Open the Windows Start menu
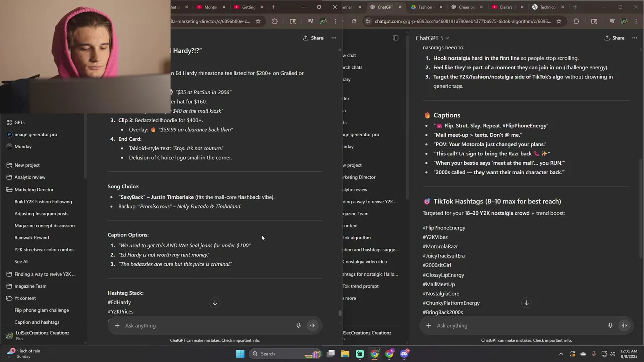The width and height of the screenshot is (644, 362). (240, 354)
